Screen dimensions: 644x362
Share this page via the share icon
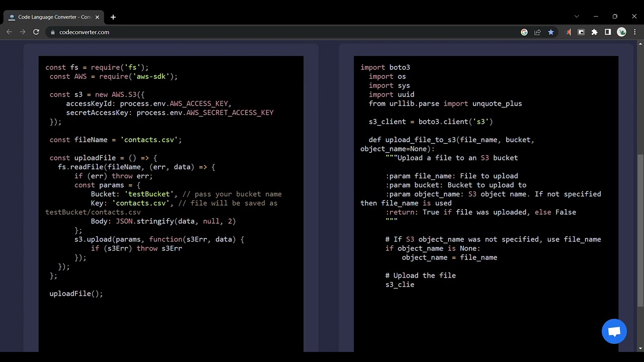pos(537,32)
